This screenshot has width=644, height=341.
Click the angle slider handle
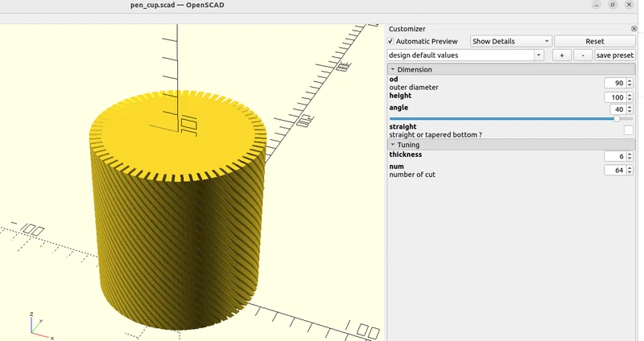(x=617, y=118)
